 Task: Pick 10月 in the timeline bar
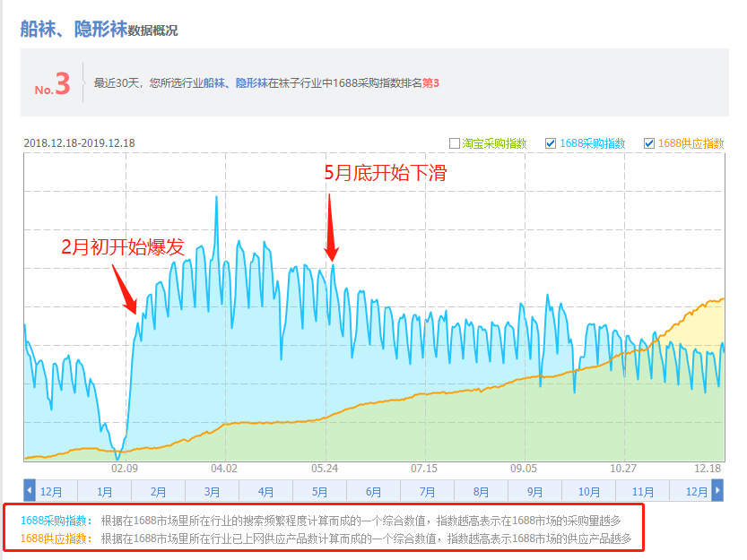coord(589,492)
